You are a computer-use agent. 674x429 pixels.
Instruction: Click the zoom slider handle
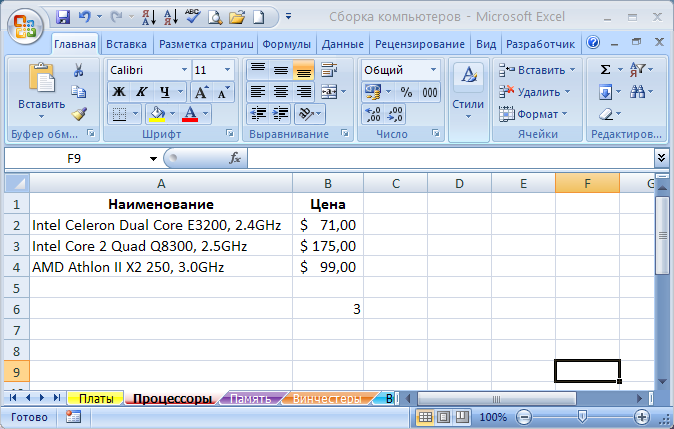click(582, 417)
